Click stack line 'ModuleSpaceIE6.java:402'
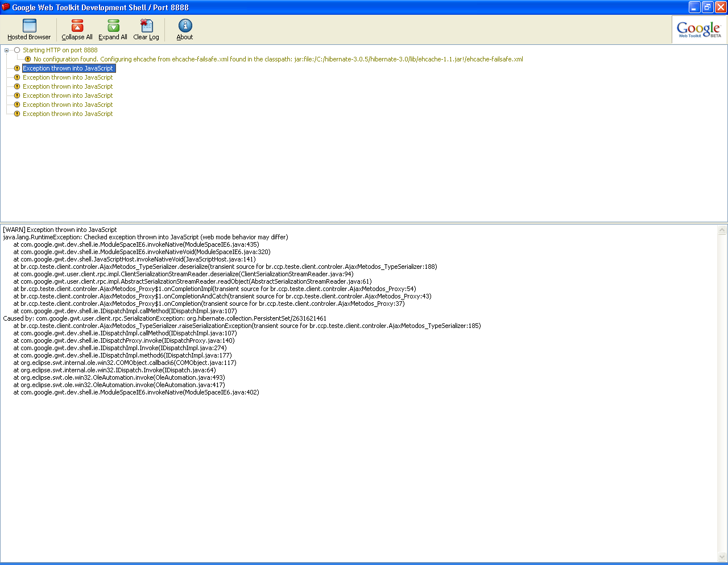728x565 pixels. (136, 392)
